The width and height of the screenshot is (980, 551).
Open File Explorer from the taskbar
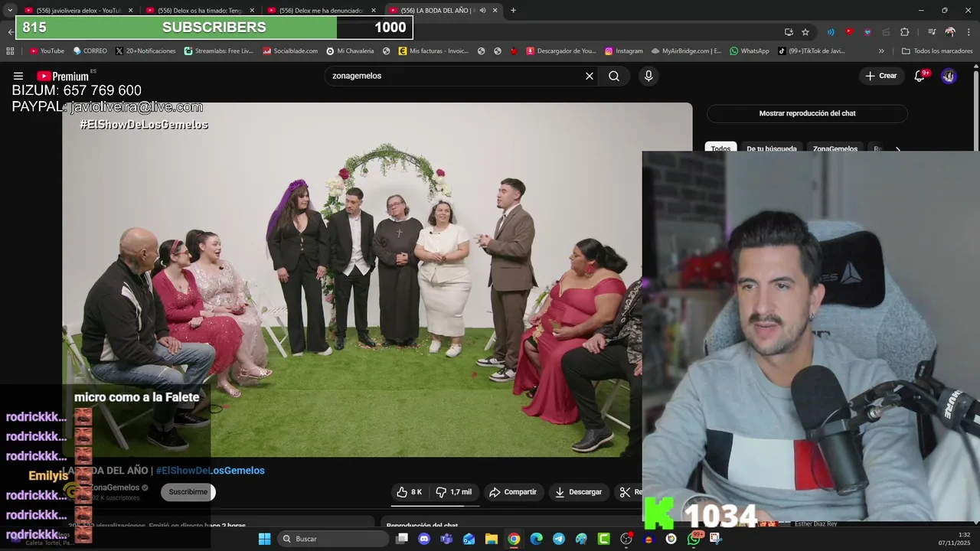click(x=492, y=539)
